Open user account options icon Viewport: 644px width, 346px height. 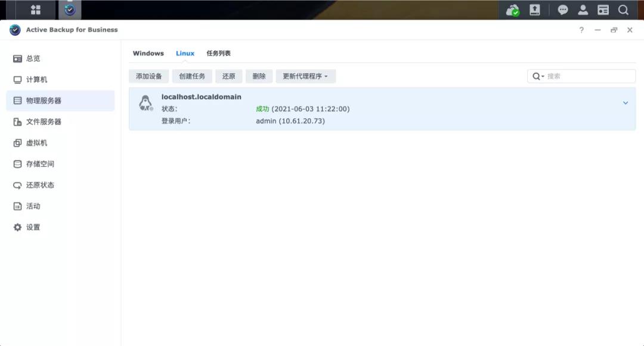pos(583,10)
